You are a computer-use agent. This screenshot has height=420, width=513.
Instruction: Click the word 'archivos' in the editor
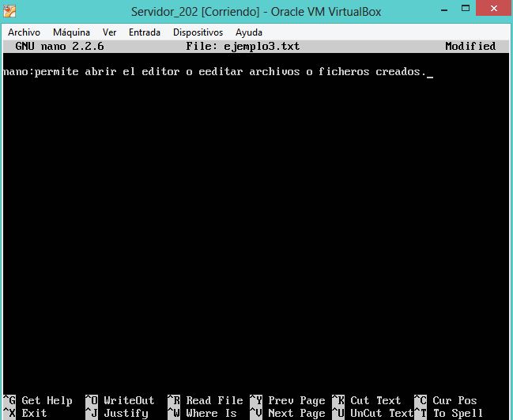274,72
